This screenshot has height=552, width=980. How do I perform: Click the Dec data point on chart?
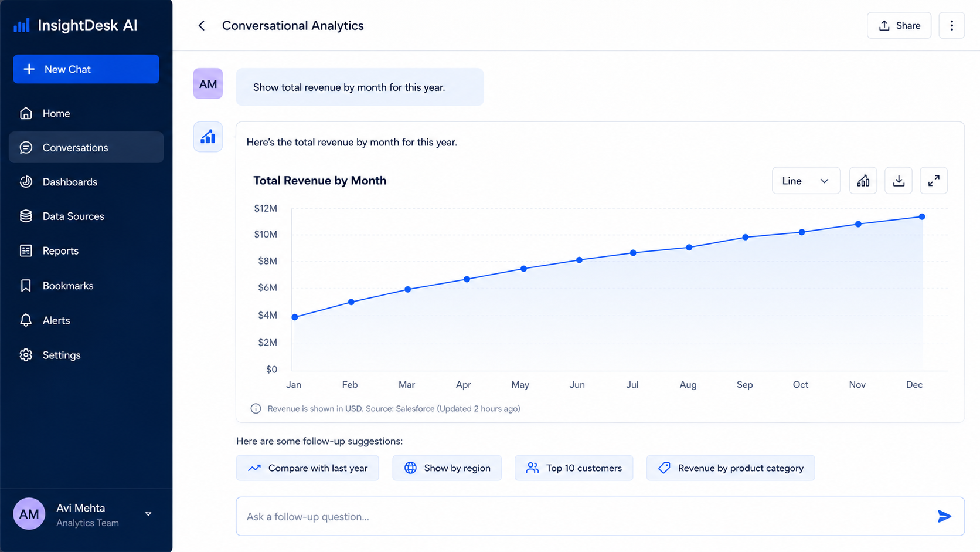[922, 216]
